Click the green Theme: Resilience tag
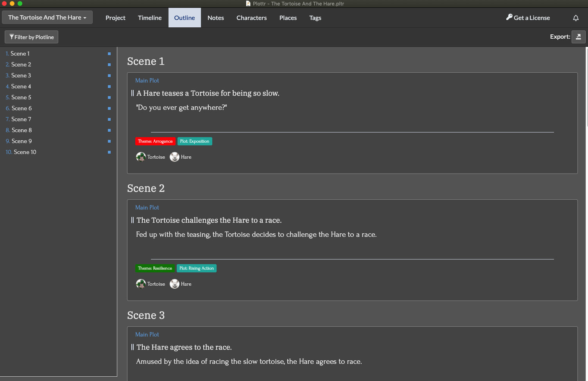Image resolution: width=588 pixels, height=381 pixels. pyautogui.click(x=155, y=268)
